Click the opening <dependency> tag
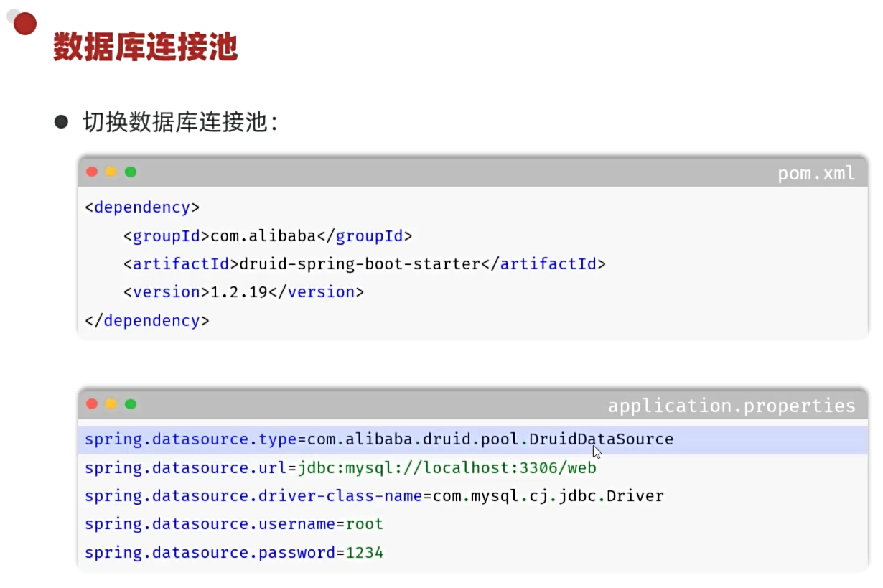 coord(142,207)
